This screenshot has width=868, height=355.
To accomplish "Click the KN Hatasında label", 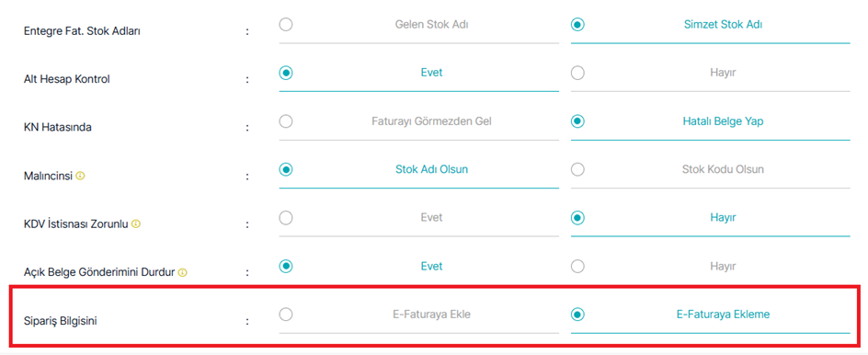I will (x=58, y=128).
